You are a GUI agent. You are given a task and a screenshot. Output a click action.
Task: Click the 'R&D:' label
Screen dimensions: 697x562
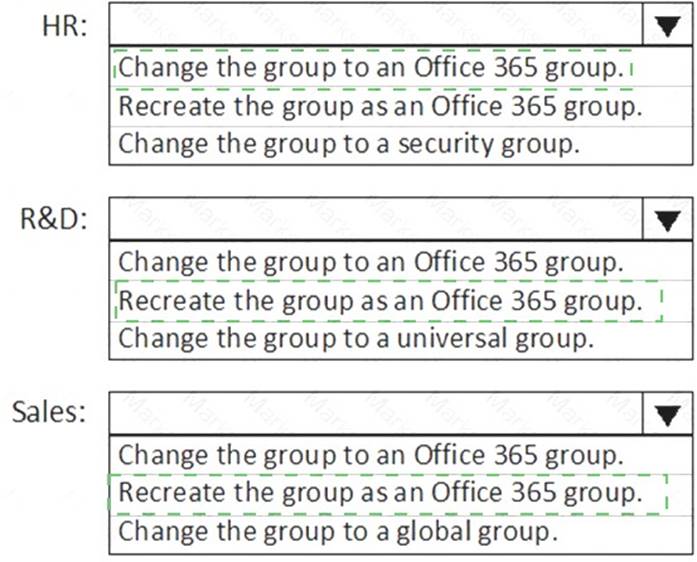point(54,221)
